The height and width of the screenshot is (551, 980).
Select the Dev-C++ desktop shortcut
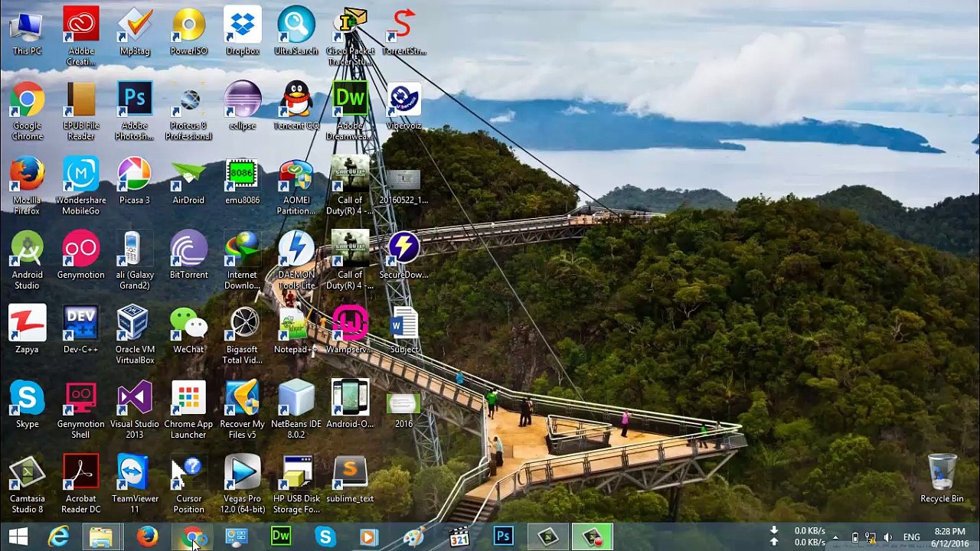80,330
